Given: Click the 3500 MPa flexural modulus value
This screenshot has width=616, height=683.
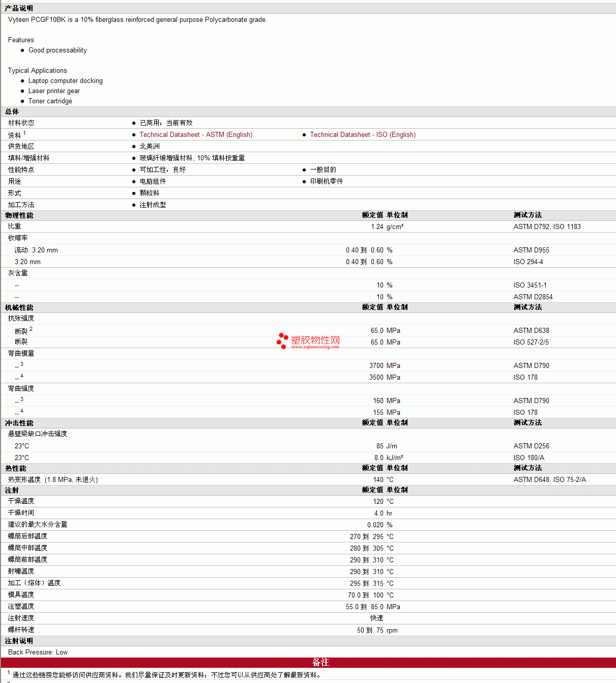Looking at the screenshot, I should coord(385,378).
